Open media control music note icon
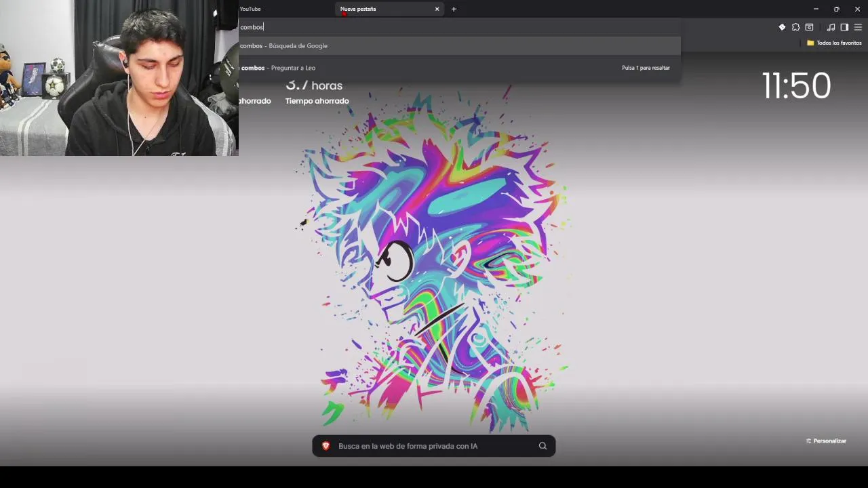The image size is (868, 488). click(x=831, y=27)
